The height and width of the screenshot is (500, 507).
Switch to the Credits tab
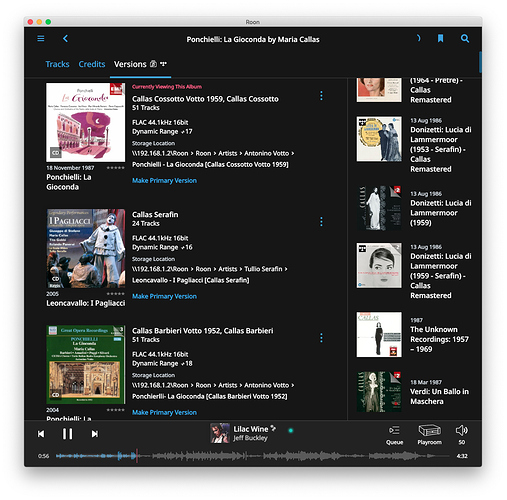click(x=92, y=64)
